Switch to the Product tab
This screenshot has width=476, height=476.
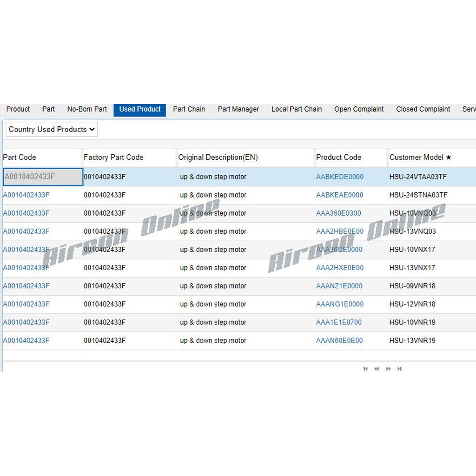[x=18, y=109]
